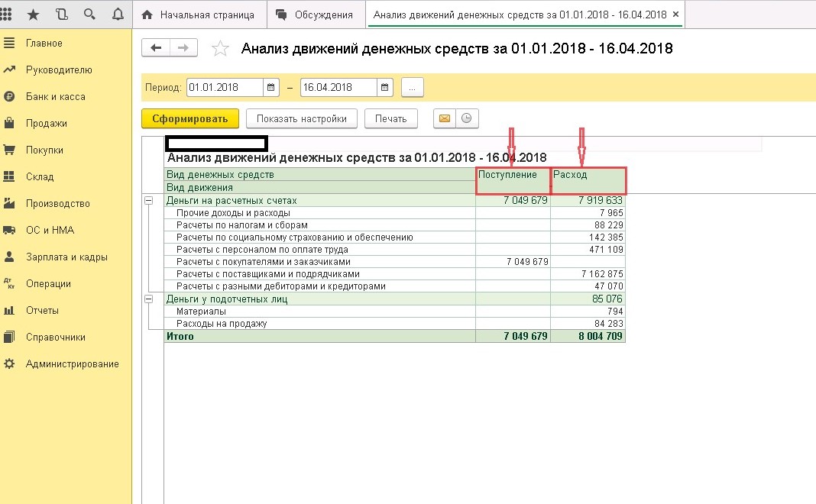Screen dimensions: 816x504
Task: Click the Зарплата и кадры person icon
Action: coord(9,257)
